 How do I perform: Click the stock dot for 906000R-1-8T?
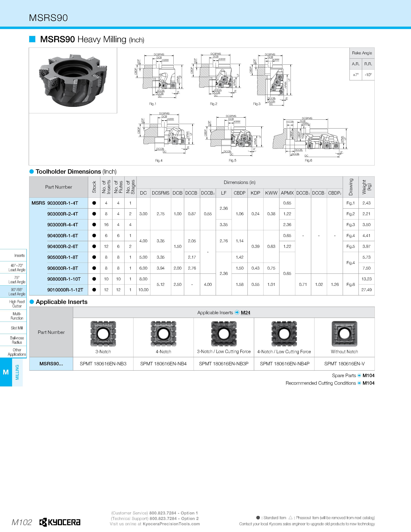(x=94, y=268)
